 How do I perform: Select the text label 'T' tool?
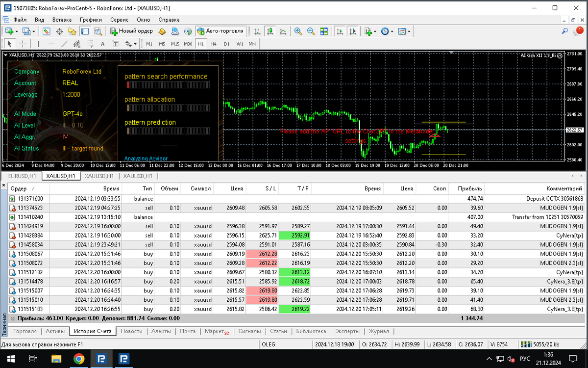[x=115, y=44]
